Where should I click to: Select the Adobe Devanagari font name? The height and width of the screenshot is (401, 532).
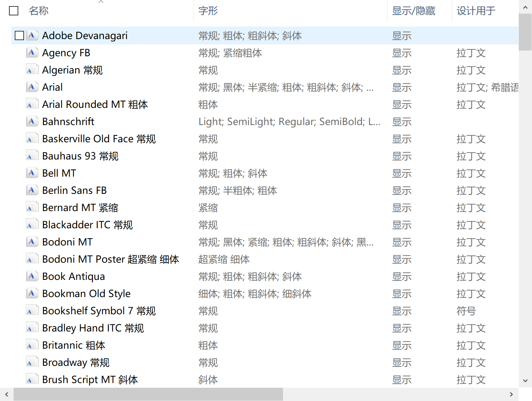85,35
